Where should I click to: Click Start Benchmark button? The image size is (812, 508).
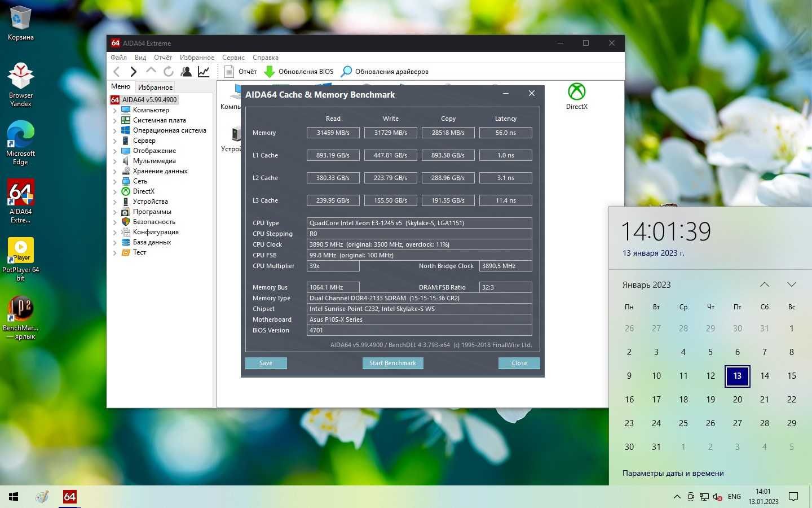pyautogui.click(x=392, y=363)
